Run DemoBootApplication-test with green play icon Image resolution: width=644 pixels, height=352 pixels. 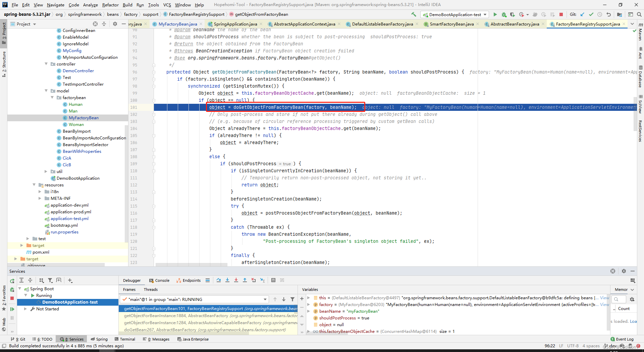click(495, 14)
